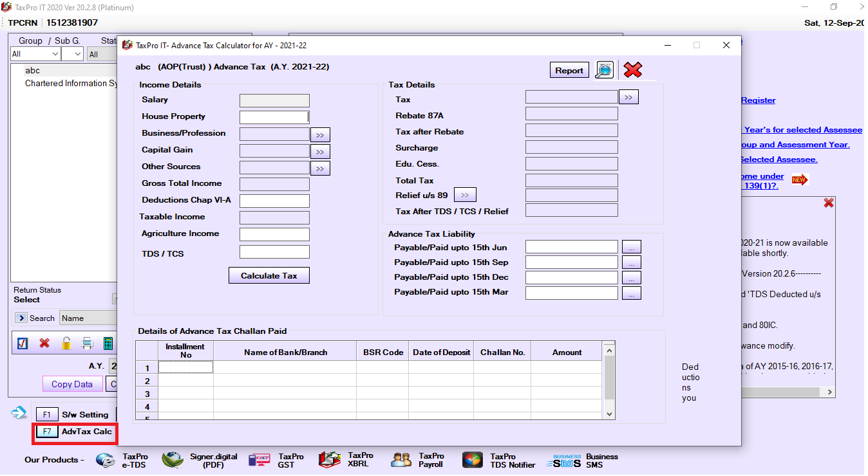Viewport: 868px width, 476px height.
Task: Open the >> details button next to Tax
Action: [628, 97]
